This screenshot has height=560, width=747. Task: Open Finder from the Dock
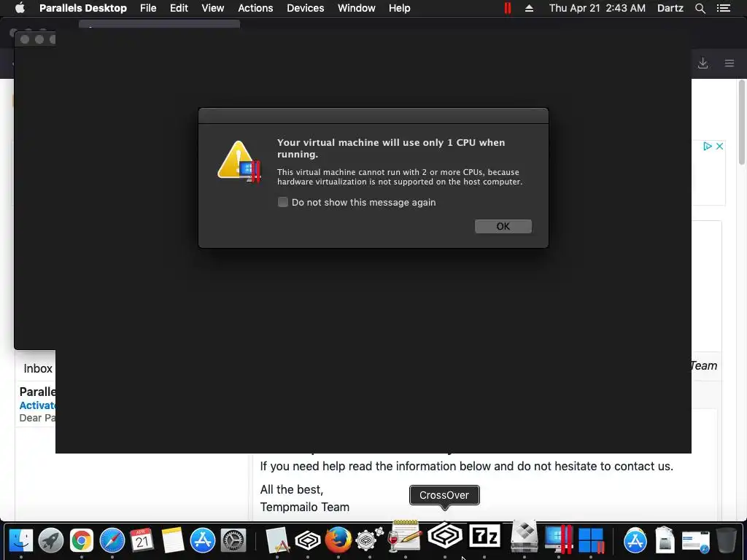pyautogui.click(x=21, y=540)
